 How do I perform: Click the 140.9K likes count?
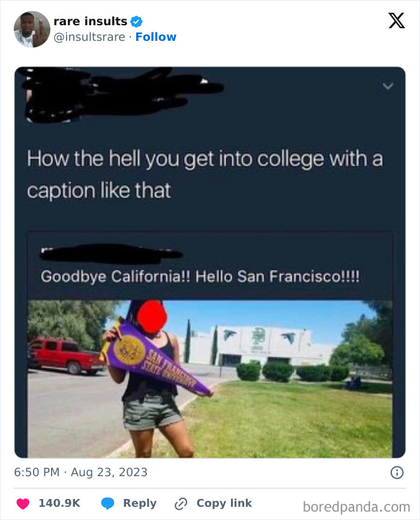pyautogui.click(x=59, y=503)
